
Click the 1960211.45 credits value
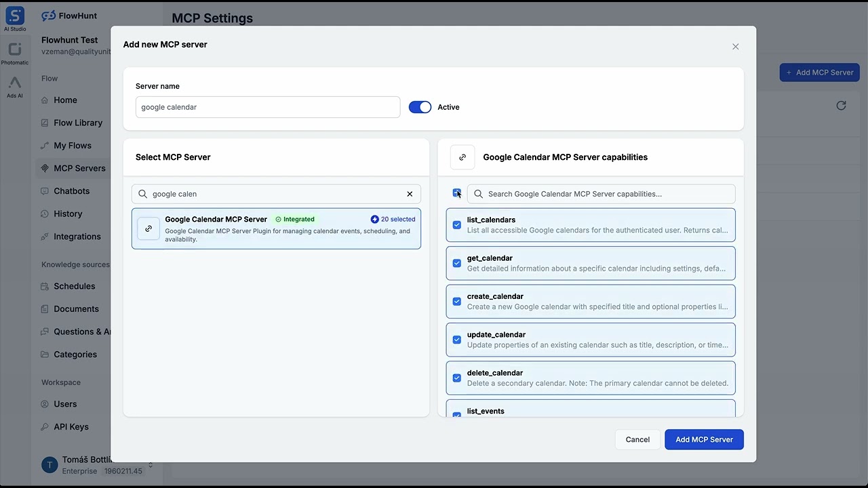click(123, 471)
